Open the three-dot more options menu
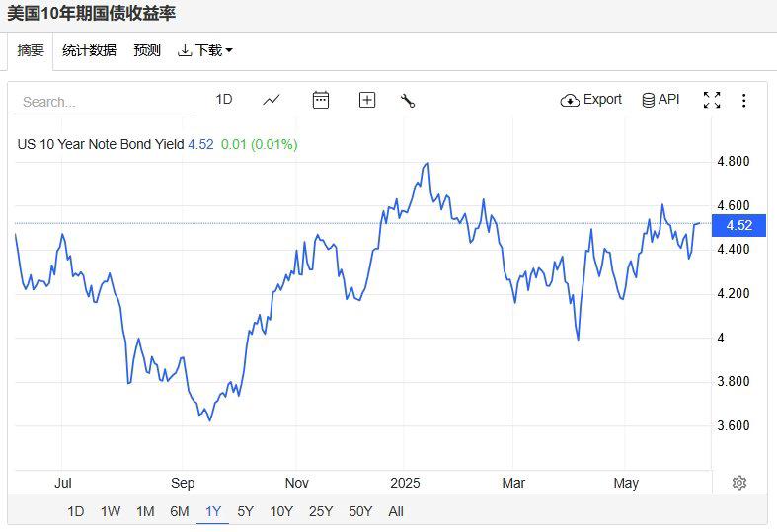Screen dimensions: 777x532 tap(743, 100)
